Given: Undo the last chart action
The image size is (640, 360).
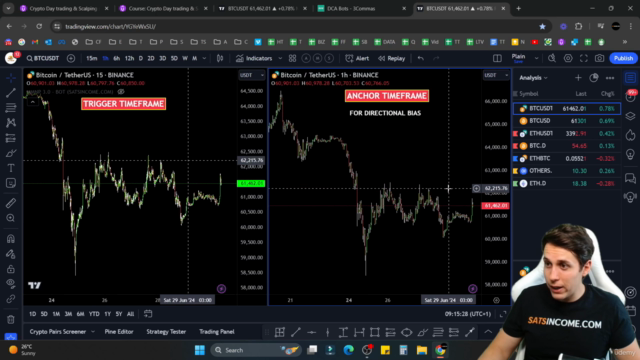Looking at the screenshot, I should pos(420,58).
